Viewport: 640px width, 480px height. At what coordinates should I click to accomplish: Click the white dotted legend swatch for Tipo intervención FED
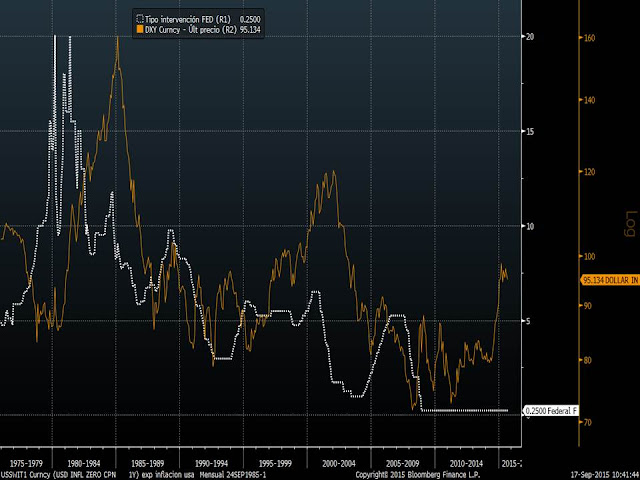coord(140,19)
